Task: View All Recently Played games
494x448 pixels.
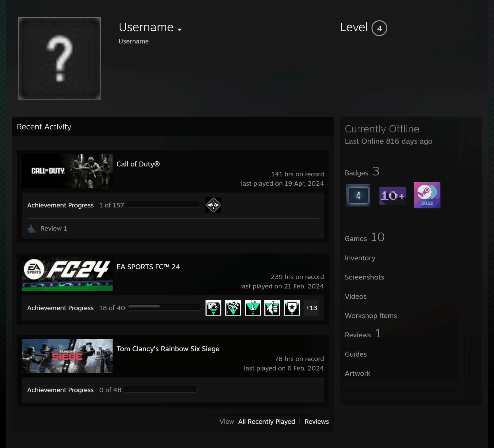Action: [x=267, y=421]
